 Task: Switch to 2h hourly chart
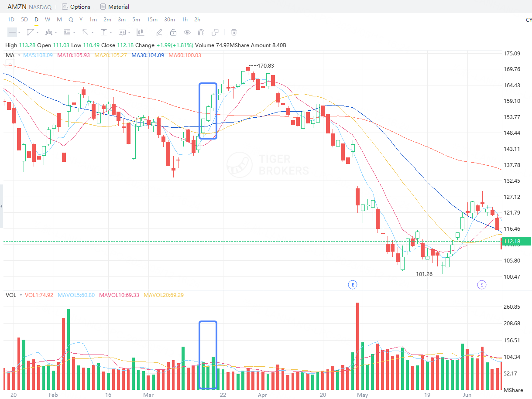coord(197,20)
